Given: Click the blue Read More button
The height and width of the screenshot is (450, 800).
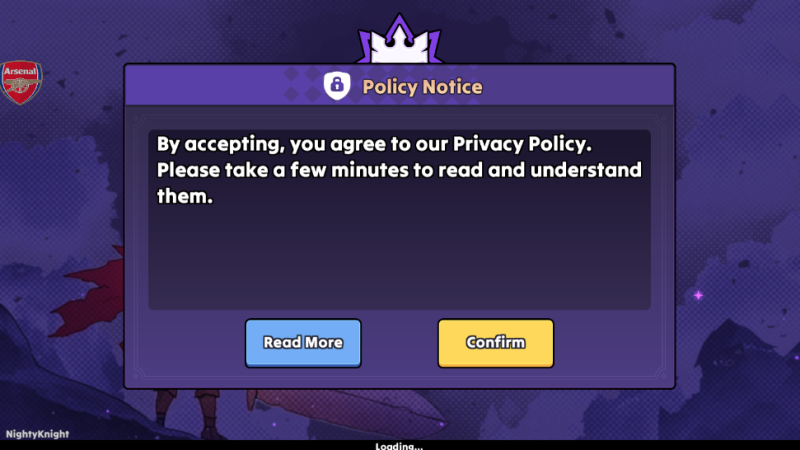Looking at the screenshot, I should [x=303, y=343].
